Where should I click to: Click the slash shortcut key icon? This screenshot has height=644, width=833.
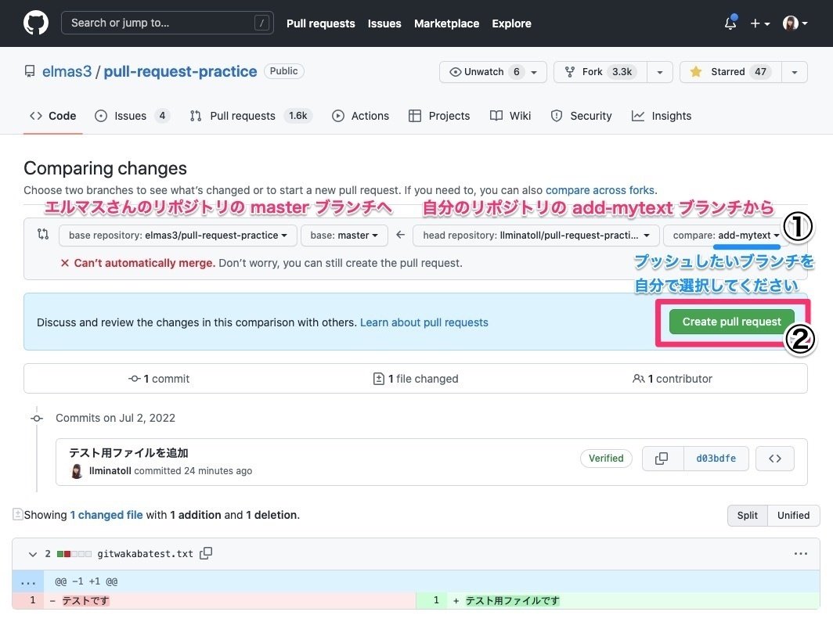(x=261, y=23)
